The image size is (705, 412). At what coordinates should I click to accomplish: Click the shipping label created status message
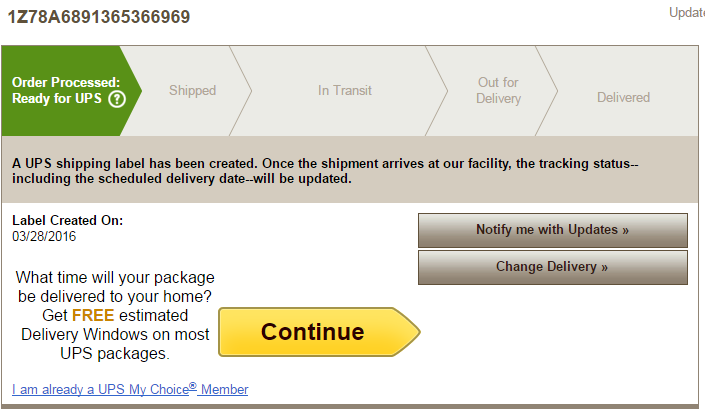[325, 171]
